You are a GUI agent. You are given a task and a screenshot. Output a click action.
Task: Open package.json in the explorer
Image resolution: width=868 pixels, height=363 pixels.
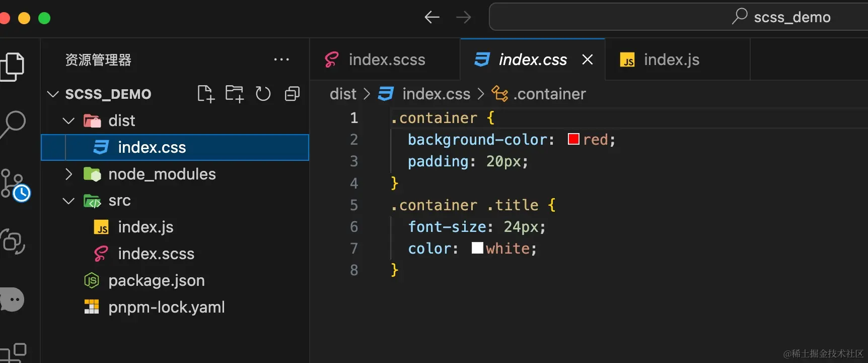175,280
